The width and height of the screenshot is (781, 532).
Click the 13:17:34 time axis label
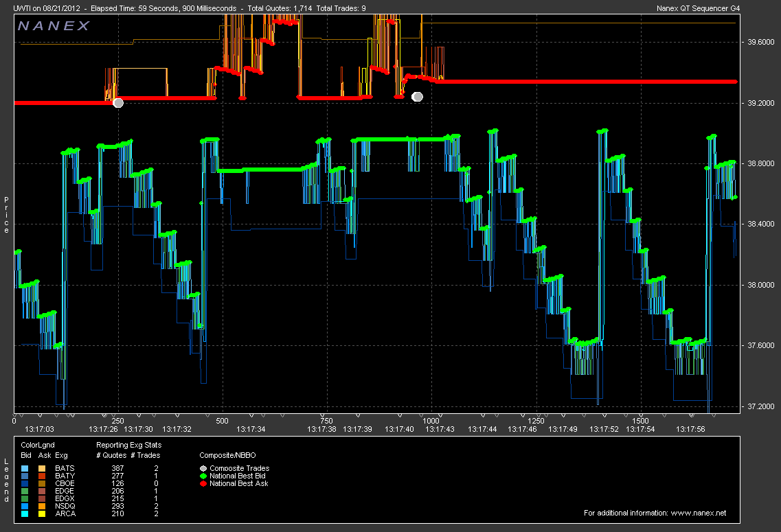coord(251,429)
